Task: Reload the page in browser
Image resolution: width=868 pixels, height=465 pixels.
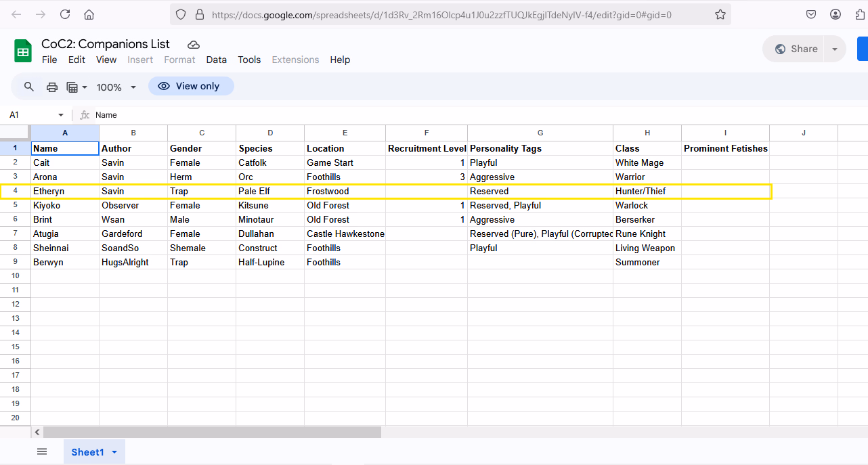Action: pyautogui.click(x=65, y=14)
